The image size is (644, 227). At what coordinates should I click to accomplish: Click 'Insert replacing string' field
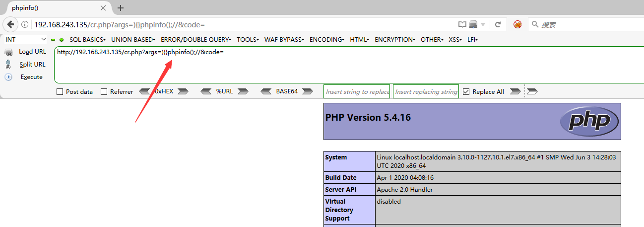point(426,91)
